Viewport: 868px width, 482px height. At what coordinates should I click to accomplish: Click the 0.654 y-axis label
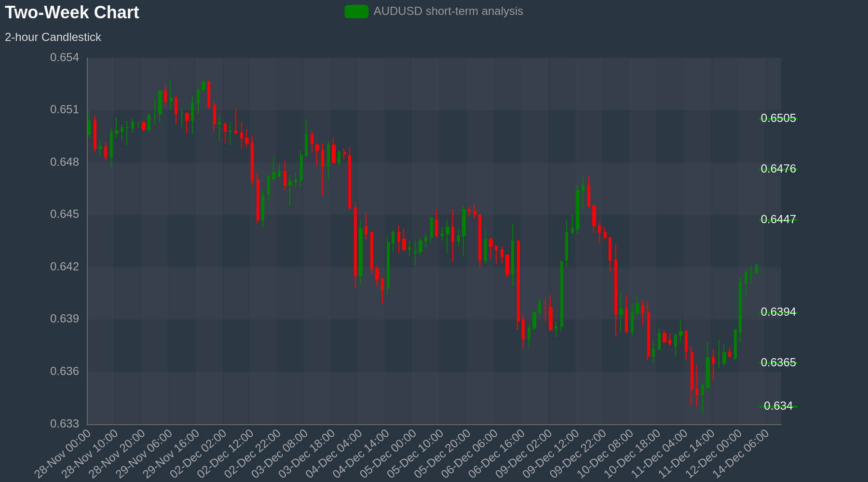[65, 58]
